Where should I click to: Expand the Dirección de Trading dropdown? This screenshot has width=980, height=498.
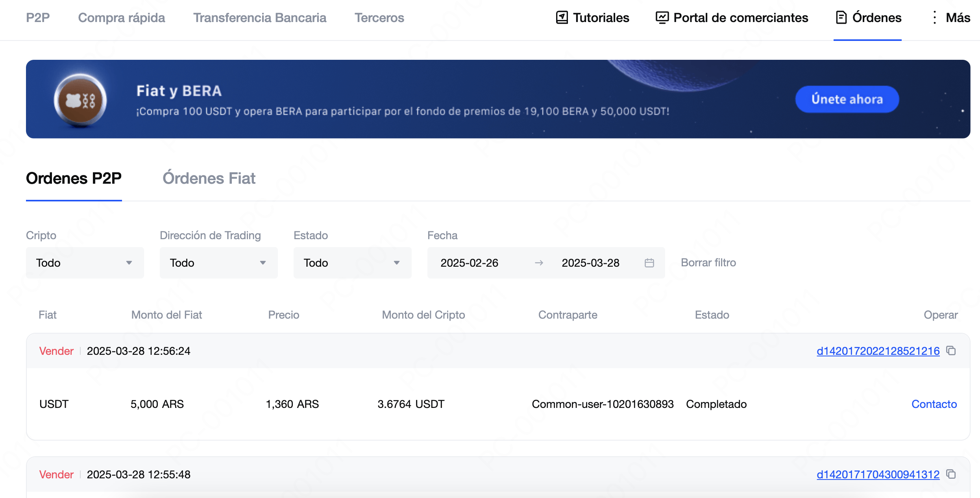pyautogui.click(x=219, y=263)
